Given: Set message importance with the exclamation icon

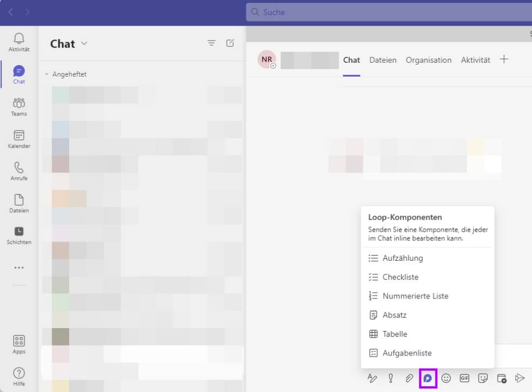Looking at the screenshot, I should [x=391, y=377].
